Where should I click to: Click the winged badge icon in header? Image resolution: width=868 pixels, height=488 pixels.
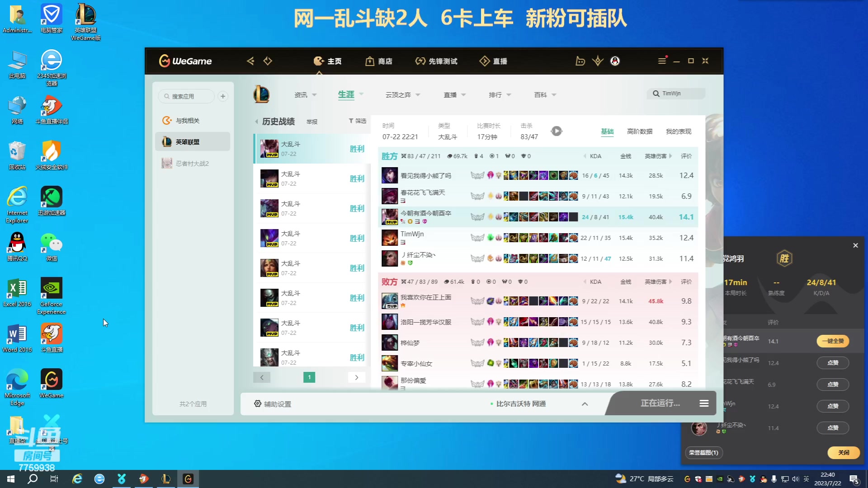point(598,61)
